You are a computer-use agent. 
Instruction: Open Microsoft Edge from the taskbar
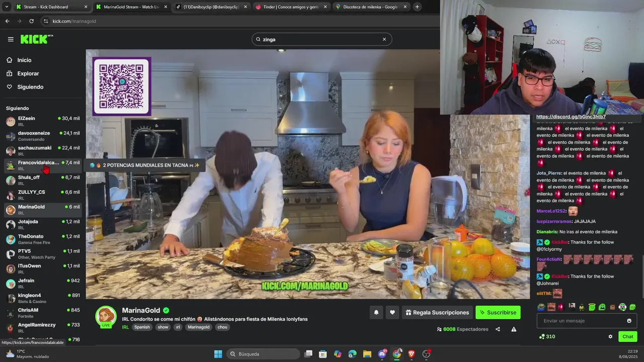[x=352, y=354]
